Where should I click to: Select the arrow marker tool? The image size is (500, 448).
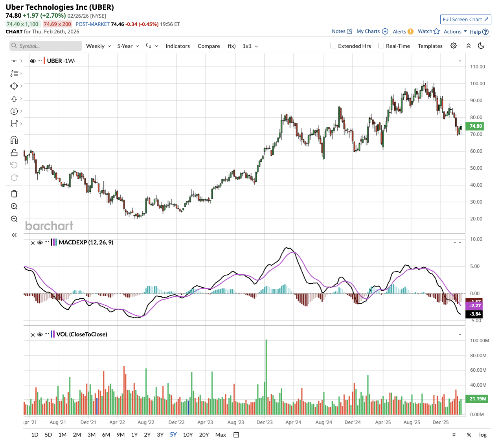point(14,99)
